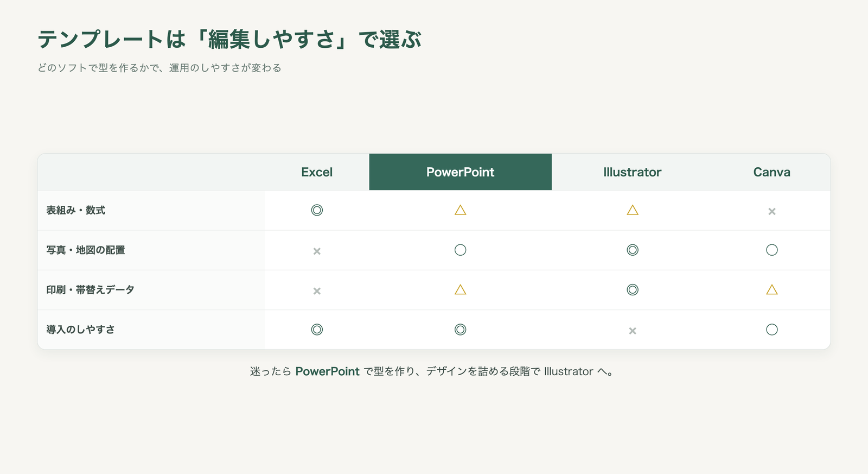Click the double-circle icon for Excel 表組み・数式
Viewport: 868px width, 474px height.
point(317,210)
